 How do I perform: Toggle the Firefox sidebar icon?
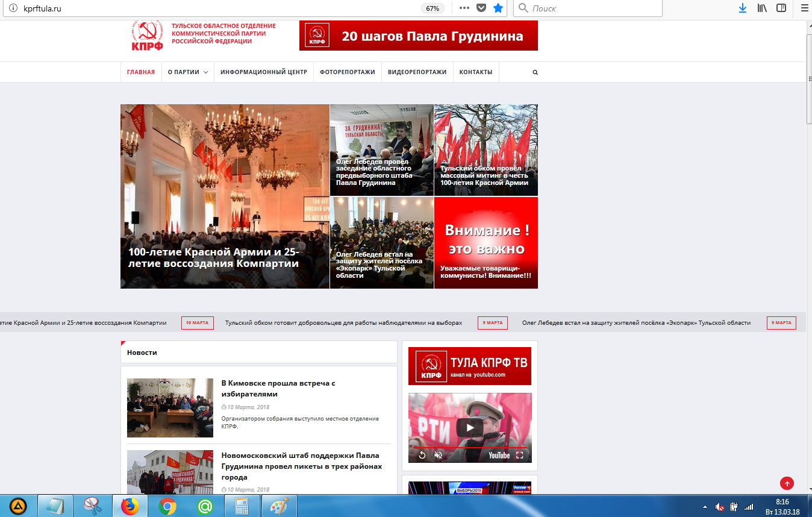[781, 8]
